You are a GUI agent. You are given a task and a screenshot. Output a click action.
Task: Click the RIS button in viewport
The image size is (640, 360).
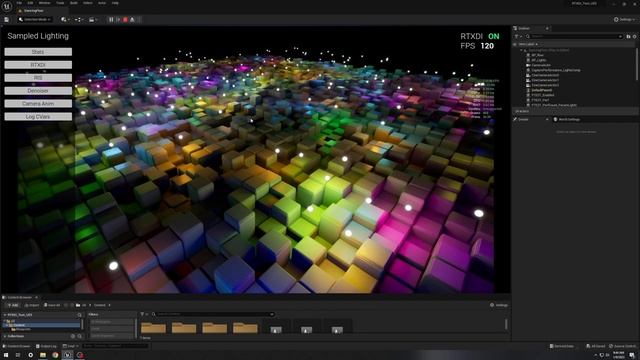coord(38,78)
